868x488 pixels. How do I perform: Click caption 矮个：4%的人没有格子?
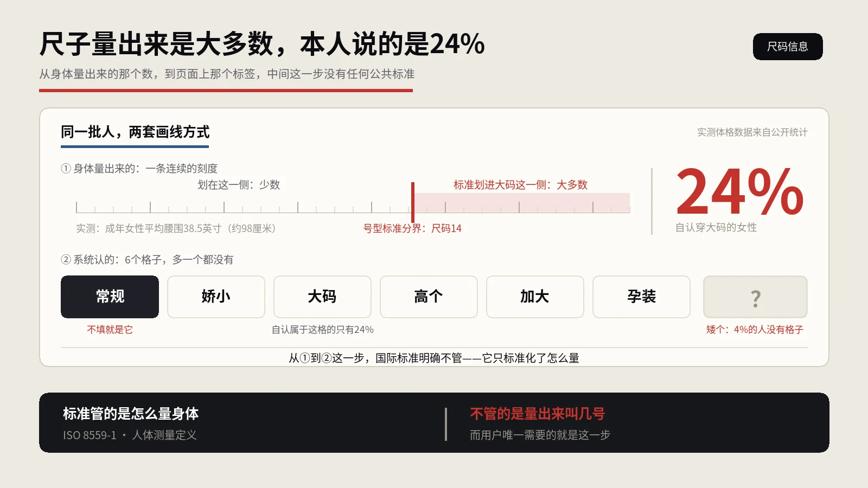(755, 330)
